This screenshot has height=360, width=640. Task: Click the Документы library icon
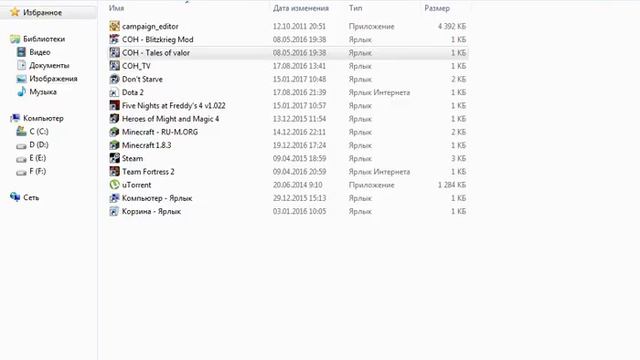pyautogui.click(x=21, y=65)
